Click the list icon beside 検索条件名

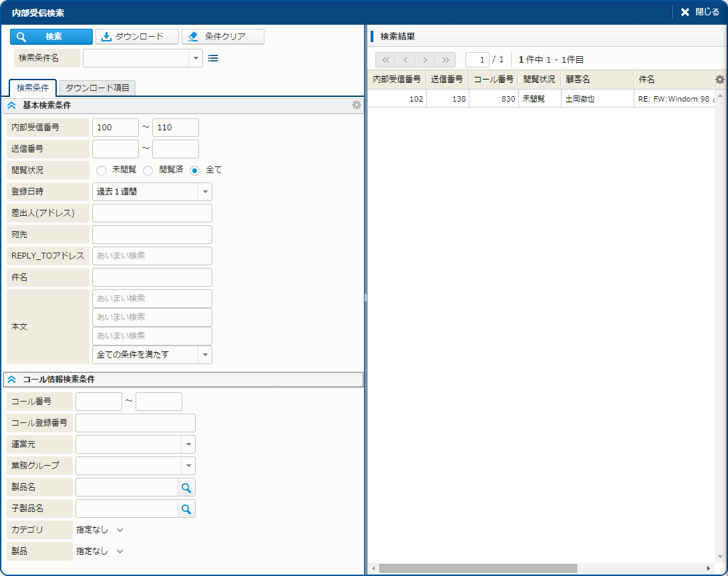tap(213, 58)
